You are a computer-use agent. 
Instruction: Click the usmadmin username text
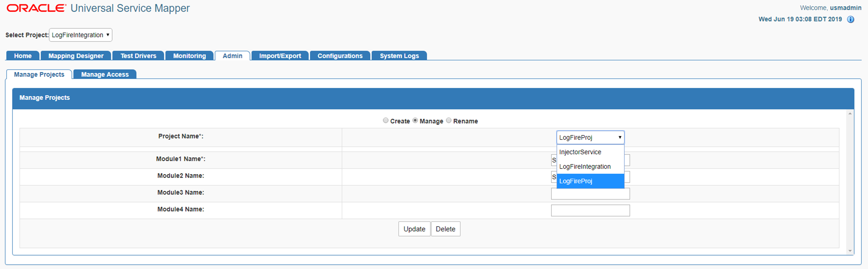(x=845, y=8)
